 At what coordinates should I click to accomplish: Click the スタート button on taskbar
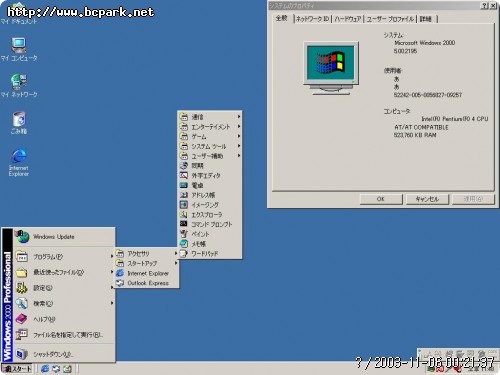coord(17,369)
